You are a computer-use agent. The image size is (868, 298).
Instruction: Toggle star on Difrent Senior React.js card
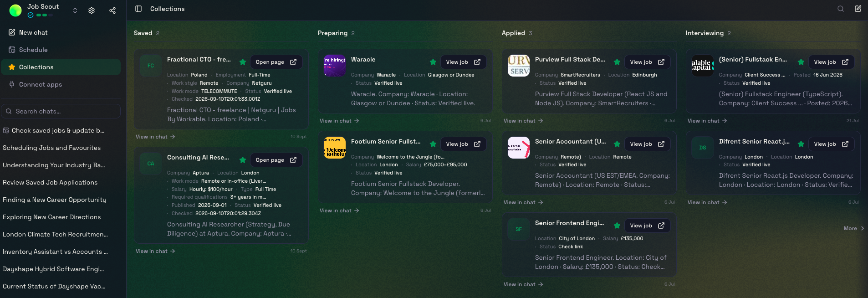pyautogui.click(x=801, y=144)
